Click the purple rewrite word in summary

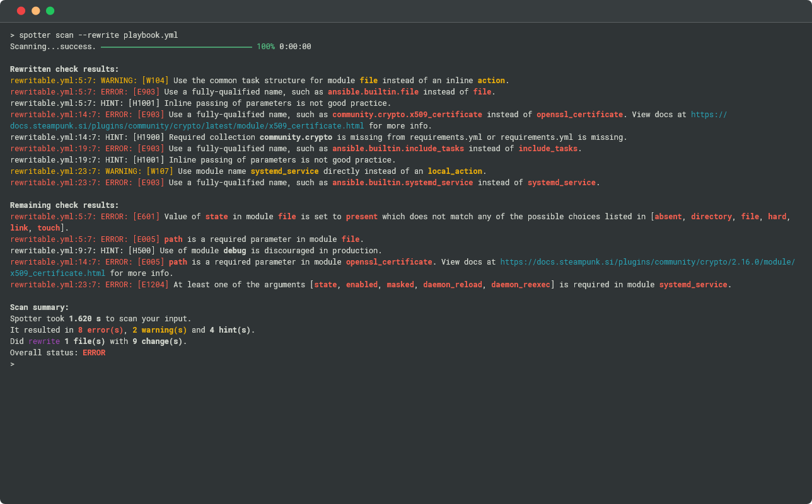coord(44,341)
